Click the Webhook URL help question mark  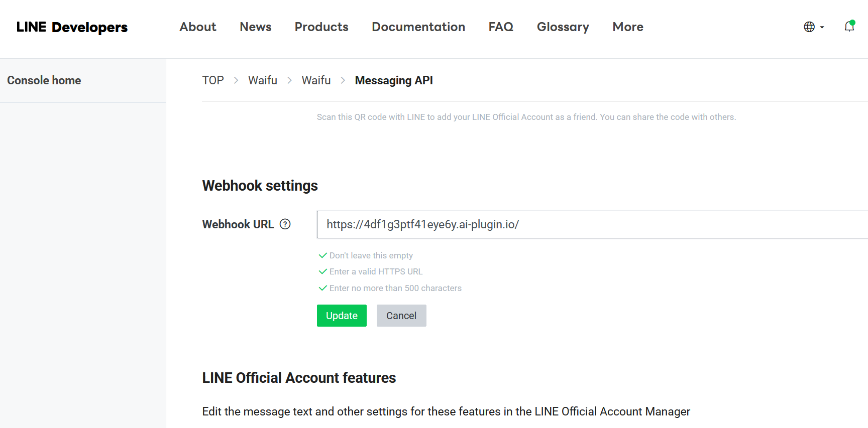point(285,224)
